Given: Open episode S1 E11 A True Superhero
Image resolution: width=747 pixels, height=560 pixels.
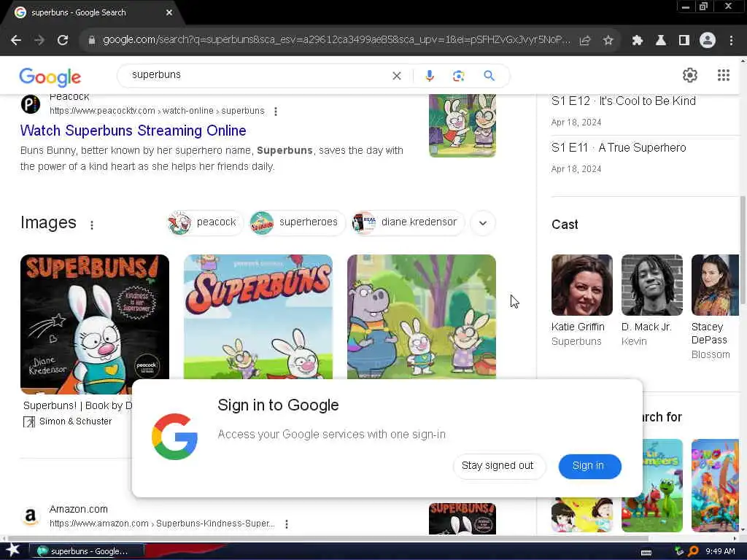Looking at the screenshot, I should point(619,147).
